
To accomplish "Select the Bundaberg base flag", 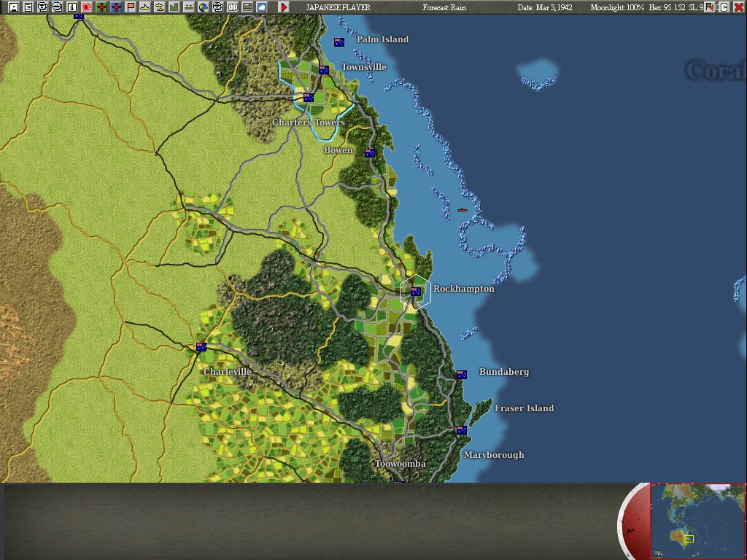I will point(462,375).
